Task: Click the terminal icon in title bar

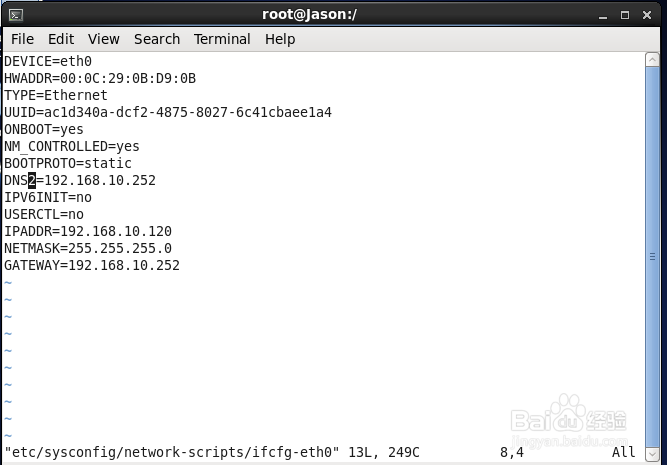Action: (15, 15)
